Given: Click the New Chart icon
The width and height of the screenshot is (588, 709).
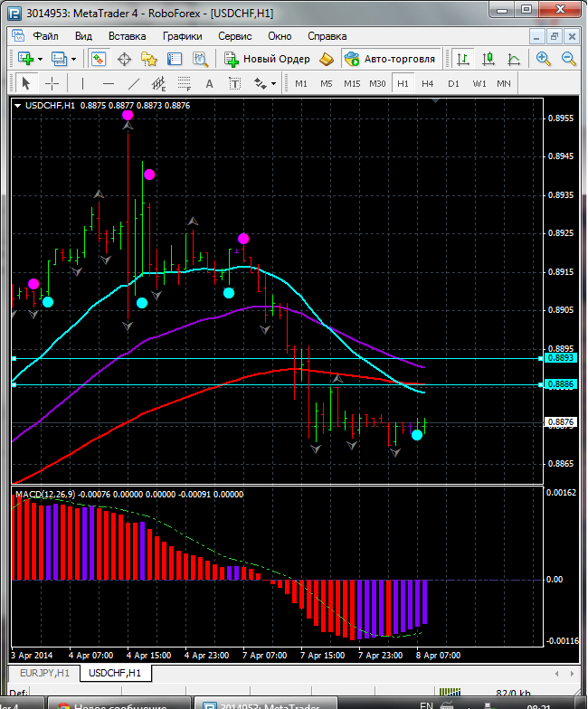Looking at the screenshot, I should 26,59.
